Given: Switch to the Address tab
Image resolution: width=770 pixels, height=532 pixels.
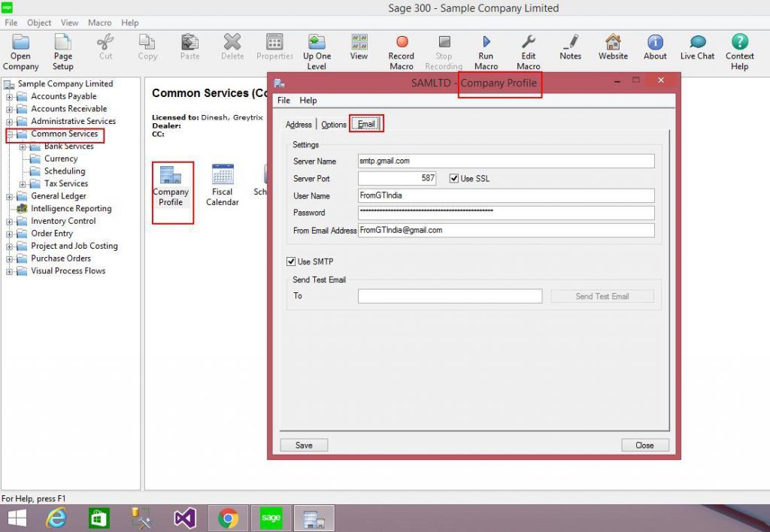Looking at the screenshot, I should point(299,125).
